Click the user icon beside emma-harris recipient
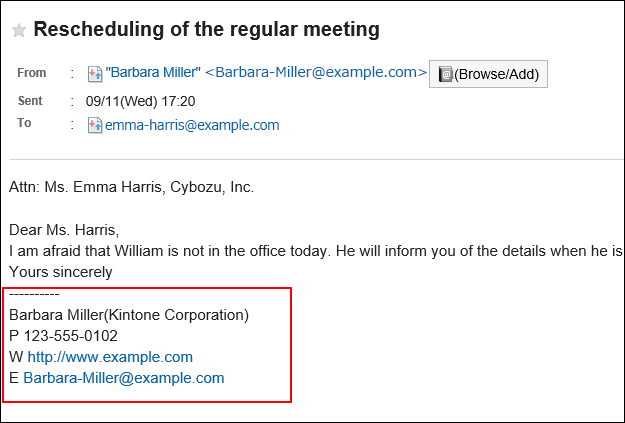Screen dimensions: 625x423 (x=95, y=125)
